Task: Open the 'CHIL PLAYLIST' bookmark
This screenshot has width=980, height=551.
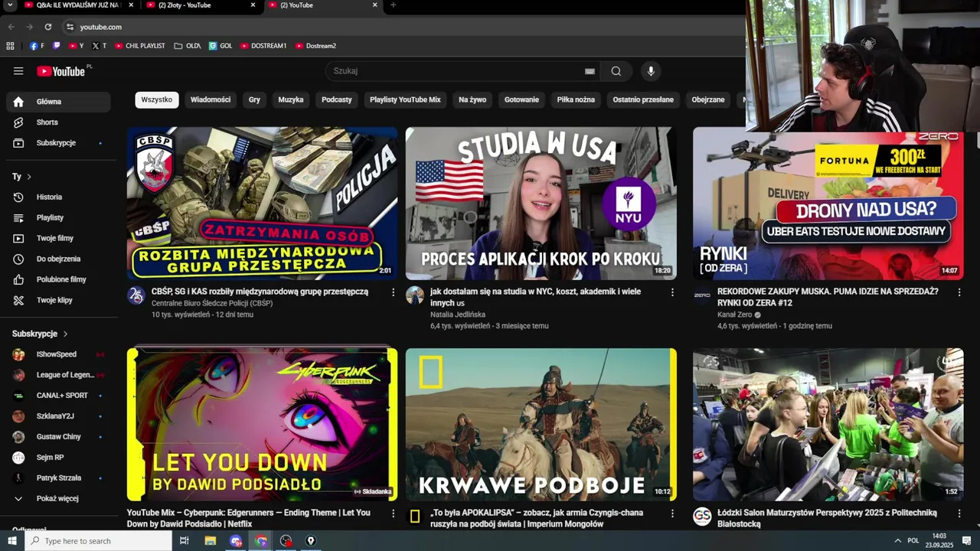Action: coord(140,46)
